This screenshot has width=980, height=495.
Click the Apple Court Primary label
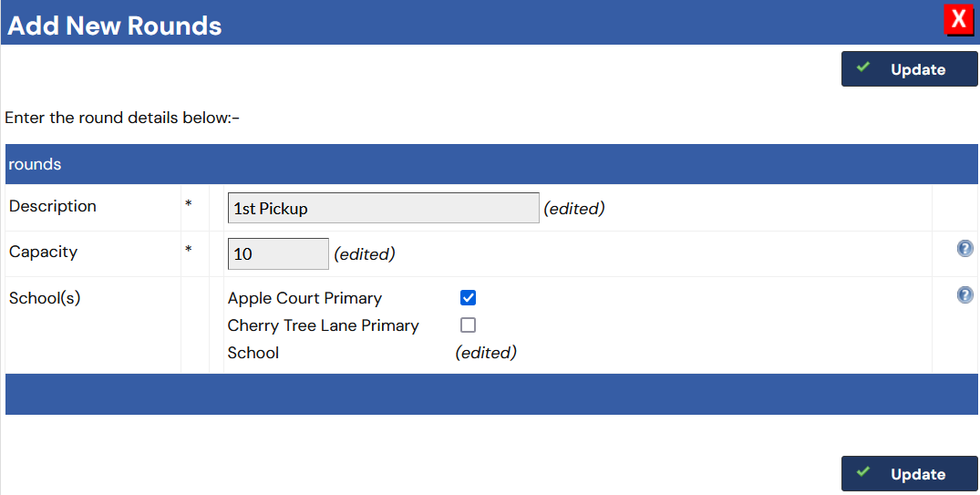[x=304, y=298]
